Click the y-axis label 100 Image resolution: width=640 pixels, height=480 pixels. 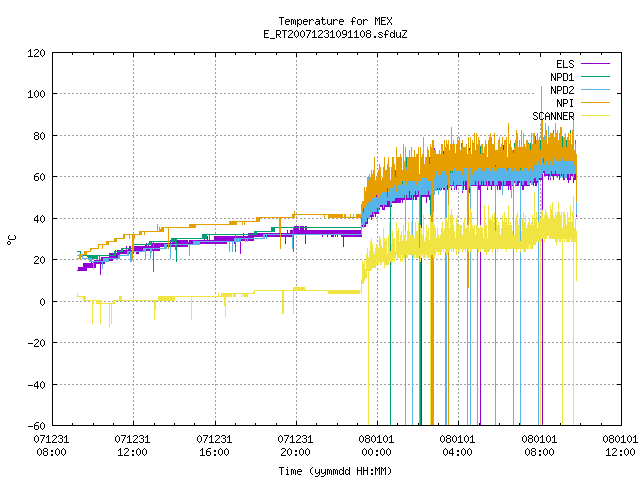(x=36, y=94)
